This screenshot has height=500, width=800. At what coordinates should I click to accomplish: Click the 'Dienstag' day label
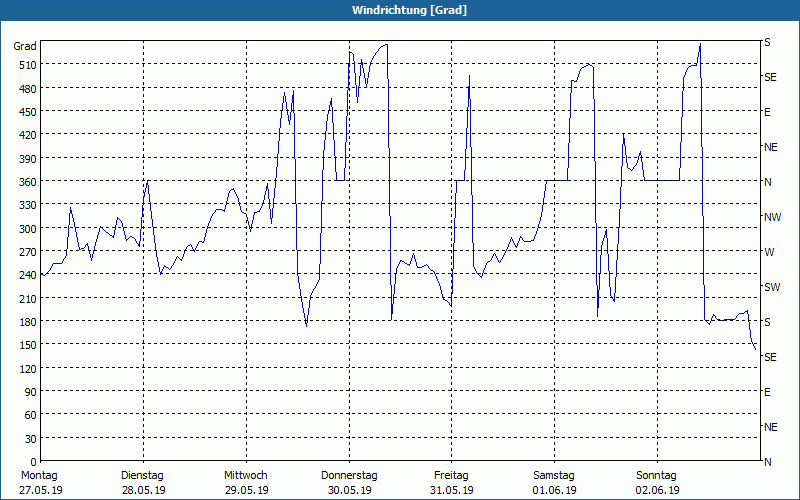[x=142, y=476]
